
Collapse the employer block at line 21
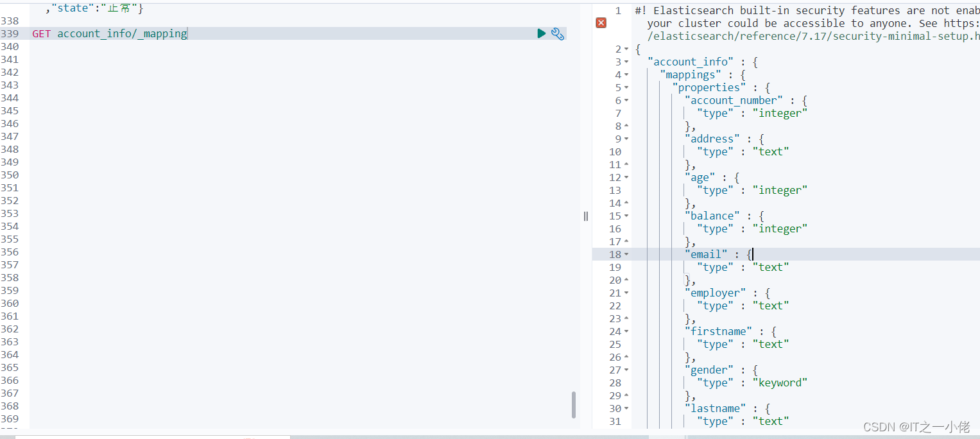[x=625, y=293]
